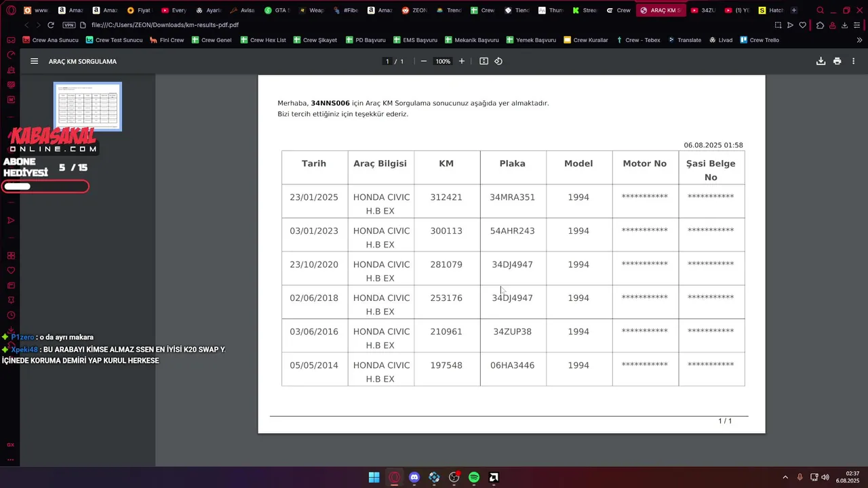Click the zoom level 100% field
Image resolution: width=868 pixels, height=488 pixels.
pyautogui.click(x=443, y=61)
